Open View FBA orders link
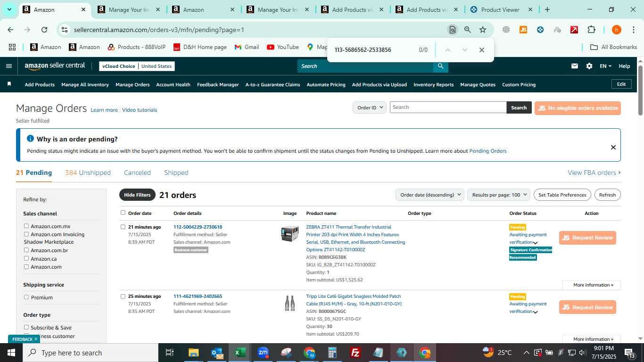 tap(594, 173)
